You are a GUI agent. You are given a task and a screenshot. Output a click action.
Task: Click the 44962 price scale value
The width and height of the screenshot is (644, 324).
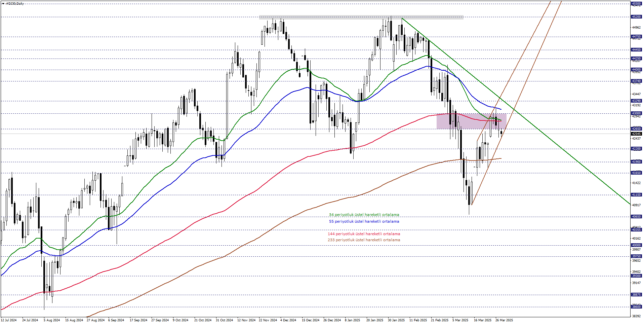point(636,28)
